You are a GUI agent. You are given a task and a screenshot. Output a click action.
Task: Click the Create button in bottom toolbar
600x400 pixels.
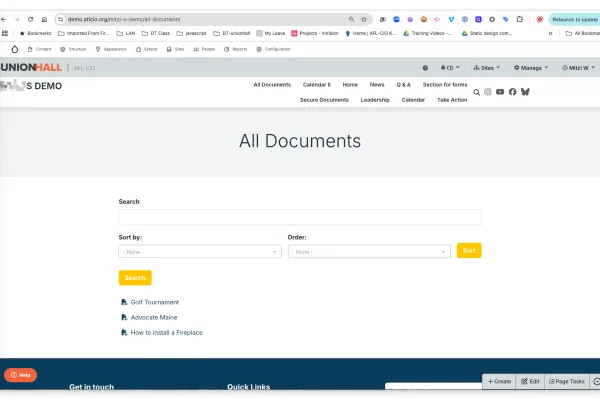[x=499, y=382]
